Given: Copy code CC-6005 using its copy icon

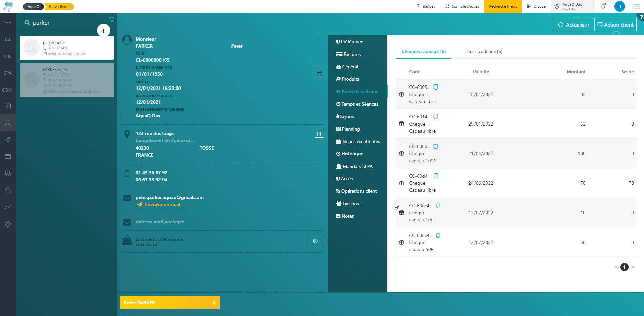Looking at the screenshot, I should click(435, 87).
